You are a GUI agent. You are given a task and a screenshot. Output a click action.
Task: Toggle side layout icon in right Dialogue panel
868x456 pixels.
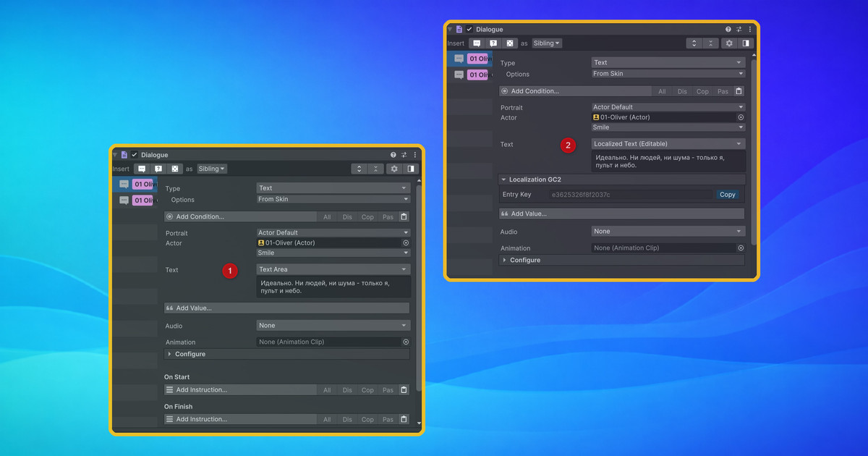[x=746, y=43]
